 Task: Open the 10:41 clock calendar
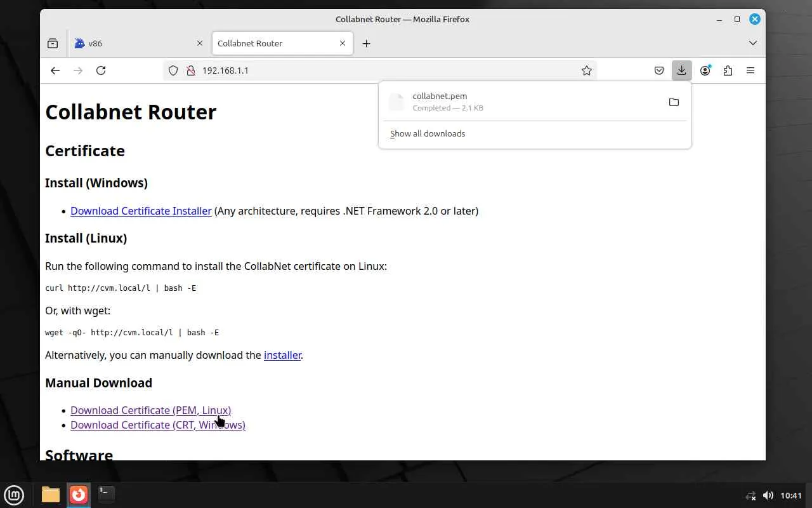coord(791,495)
